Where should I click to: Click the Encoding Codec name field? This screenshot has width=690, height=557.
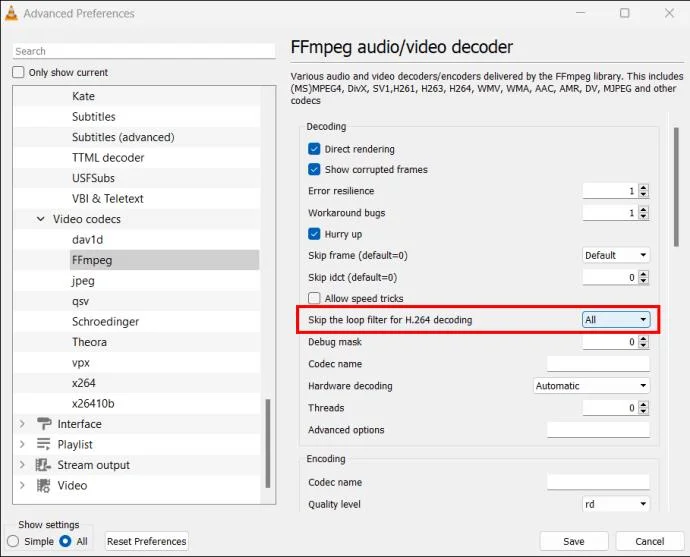[x=598, y=482]
